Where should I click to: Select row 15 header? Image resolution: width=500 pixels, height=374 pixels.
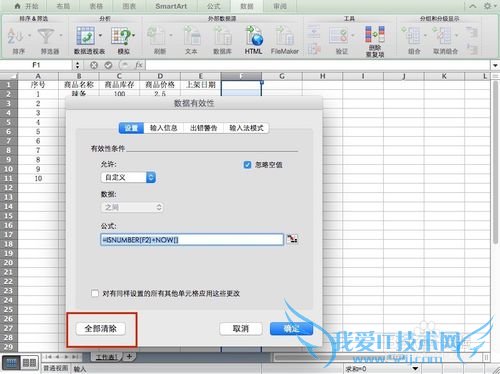(9, 216)
